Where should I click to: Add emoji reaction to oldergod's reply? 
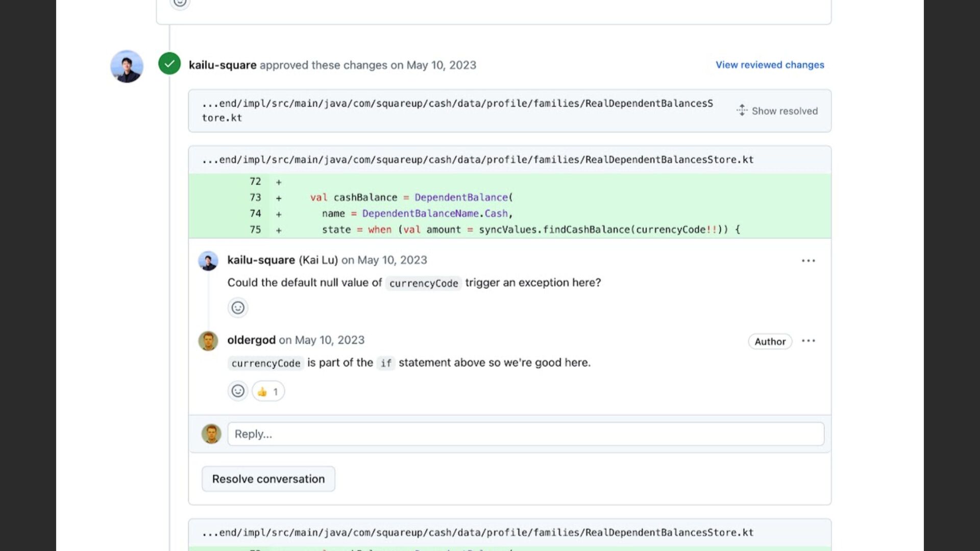238,391
